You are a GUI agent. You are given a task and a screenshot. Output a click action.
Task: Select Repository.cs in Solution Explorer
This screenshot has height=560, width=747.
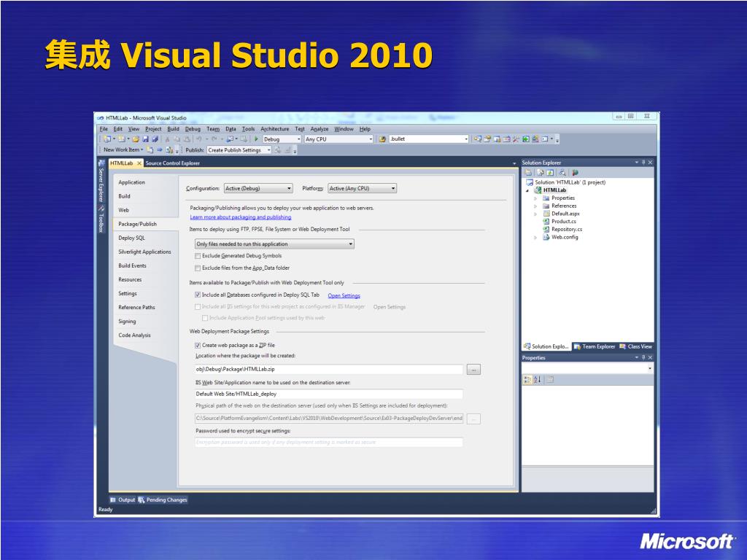tap(567, 230)
